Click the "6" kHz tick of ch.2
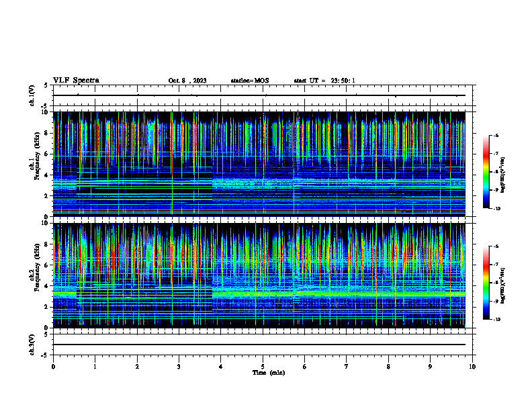The image size is (532, 411). click(x=47, y=265)
